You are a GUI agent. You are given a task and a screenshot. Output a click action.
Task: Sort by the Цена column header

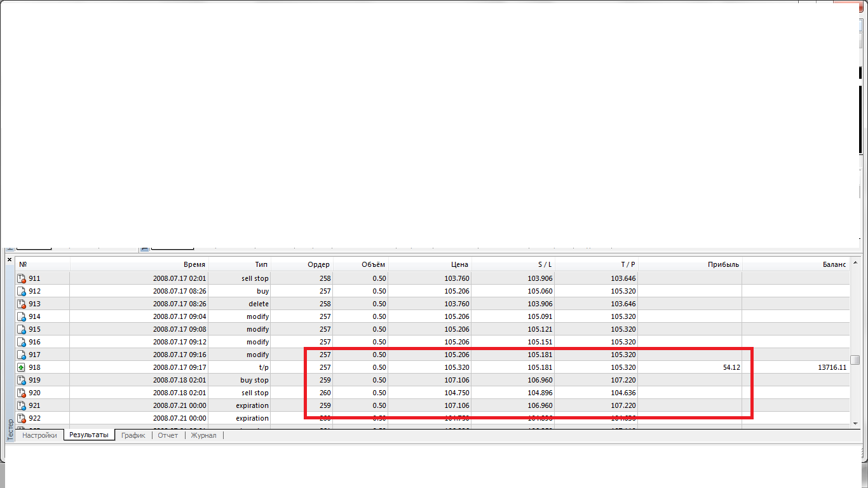[430, 264]
